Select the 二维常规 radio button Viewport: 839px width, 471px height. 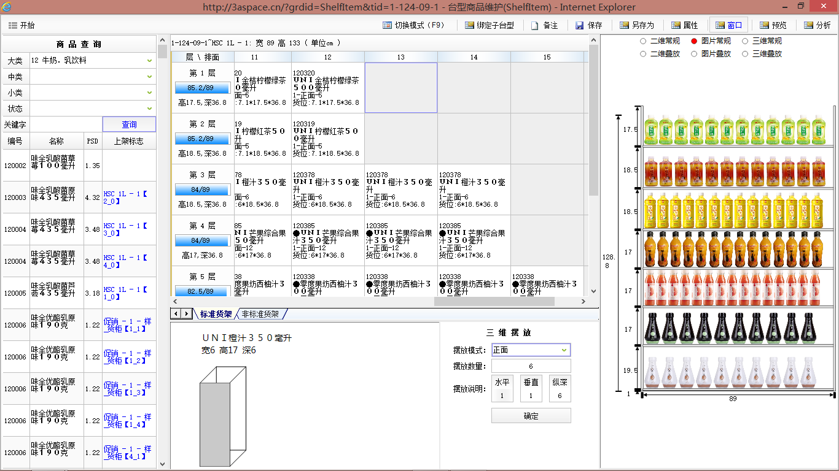tap(643, 42)
